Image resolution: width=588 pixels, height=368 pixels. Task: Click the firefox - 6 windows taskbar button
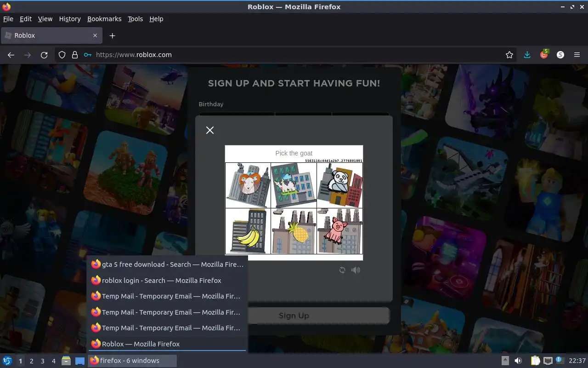click(132, 361)
